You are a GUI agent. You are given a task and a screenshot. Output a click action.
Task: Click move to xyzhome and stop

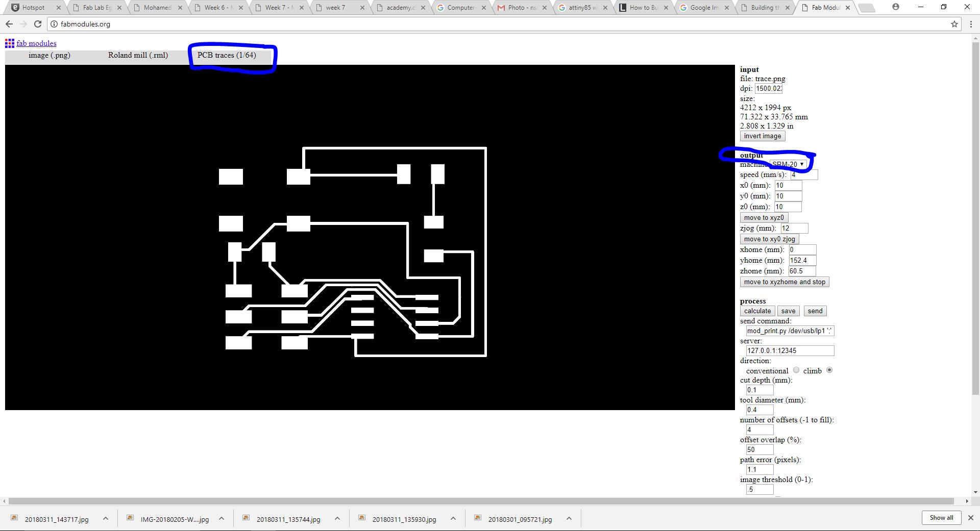coord(785,282)
